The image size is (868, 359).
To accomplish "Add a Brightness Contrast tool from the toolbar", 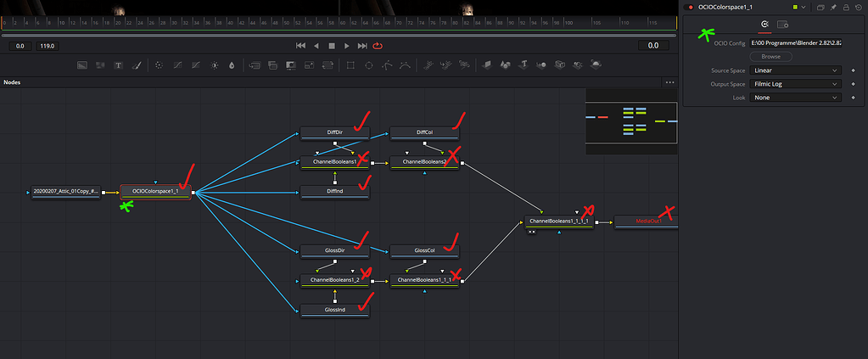I will pos(215,65).
